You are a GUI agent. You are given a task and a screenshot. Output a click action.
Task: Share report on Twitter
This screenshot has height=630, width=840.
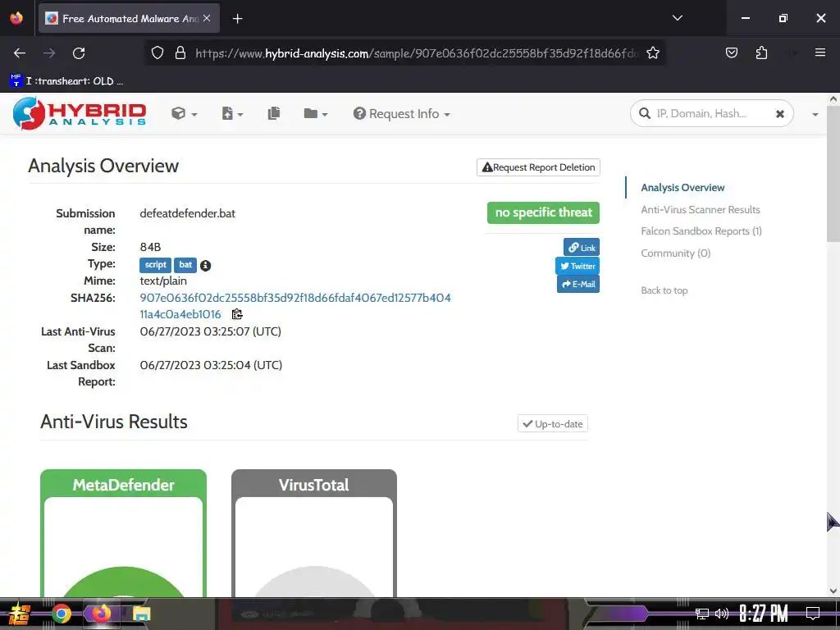click(x=577, y=266)
